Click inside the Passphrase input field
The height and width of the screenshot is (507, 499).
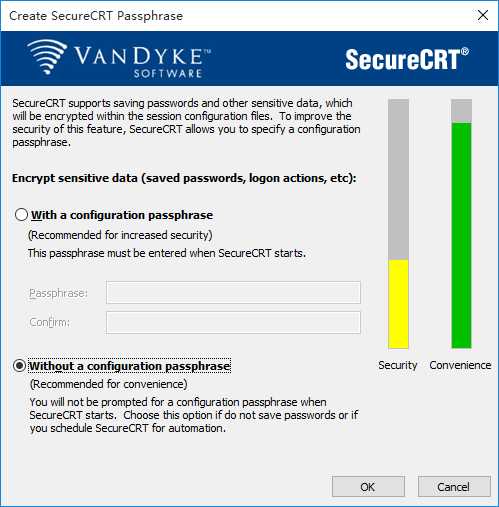click(233, 293)
